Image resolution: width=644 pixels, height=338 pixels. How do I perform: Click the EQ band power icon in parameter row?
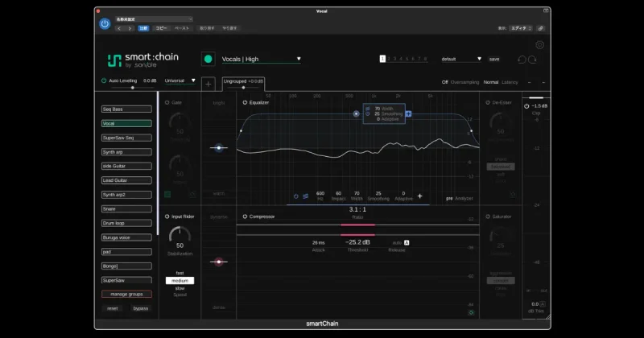(x=295, y=196)
